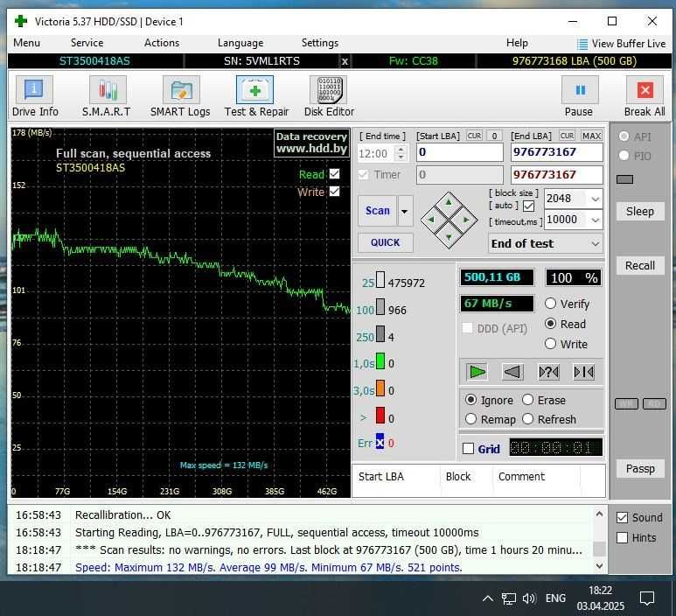Image resolution: width=676 pixels, height=616 pixels.
Task: Toggle the Write graph checkbox
Action: [335, 191]
